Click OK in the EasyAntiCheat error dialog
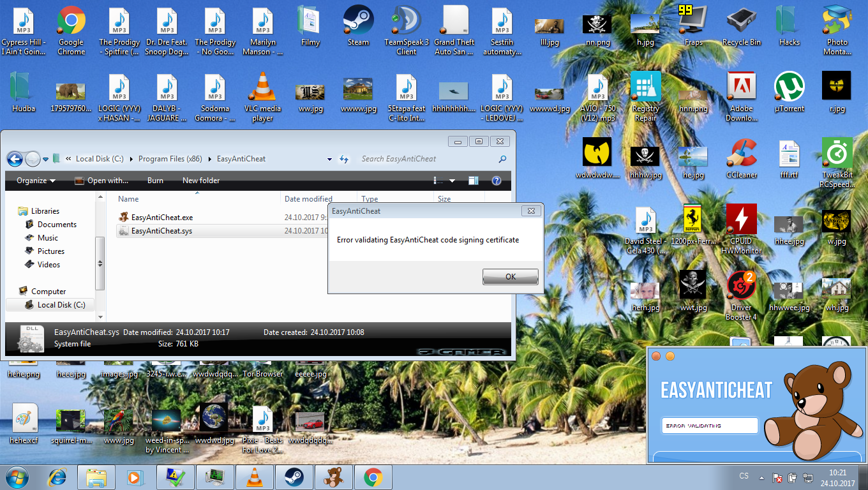 coord(510,276)
